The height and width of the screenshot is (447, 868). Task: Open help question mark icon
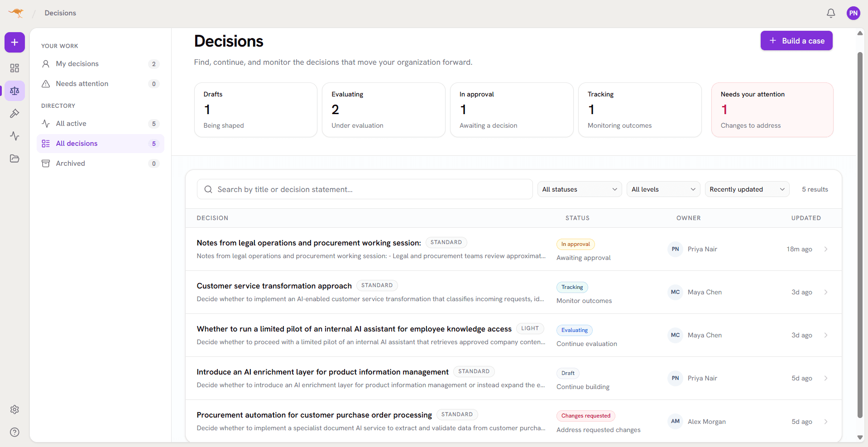point(14,432)
